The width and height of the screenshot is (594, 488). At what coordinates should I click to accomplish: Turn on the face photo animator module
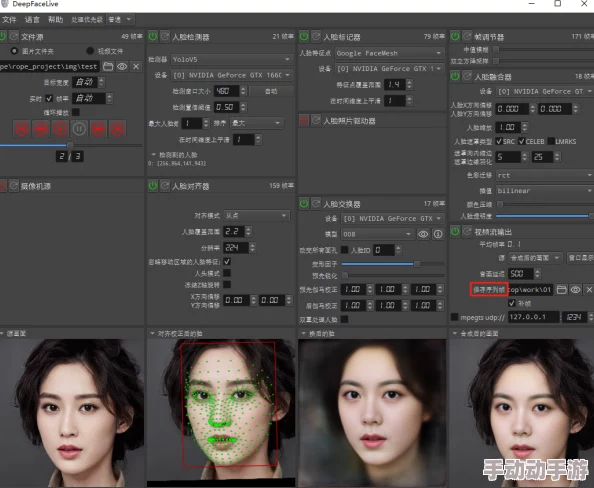[303, 120]
